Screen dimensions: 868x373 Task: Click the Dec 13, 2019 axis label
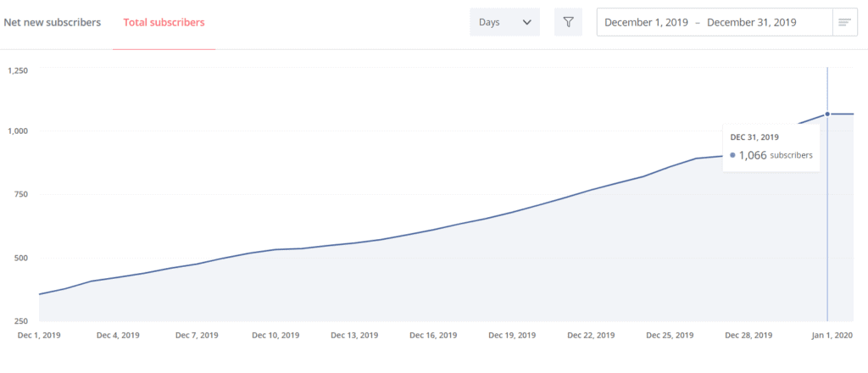tap(354, 336)
